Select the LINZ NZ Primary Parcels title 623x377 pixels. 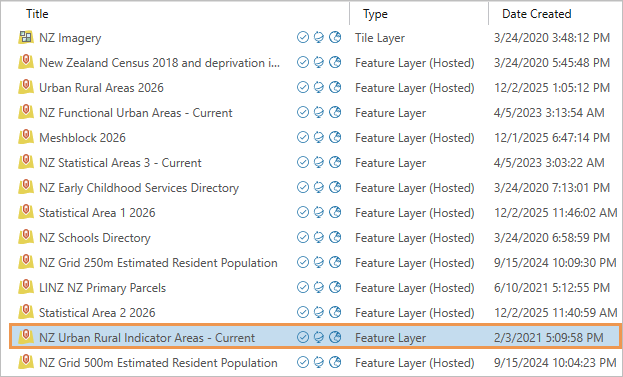pyautogui.click(x=103, y=288)
